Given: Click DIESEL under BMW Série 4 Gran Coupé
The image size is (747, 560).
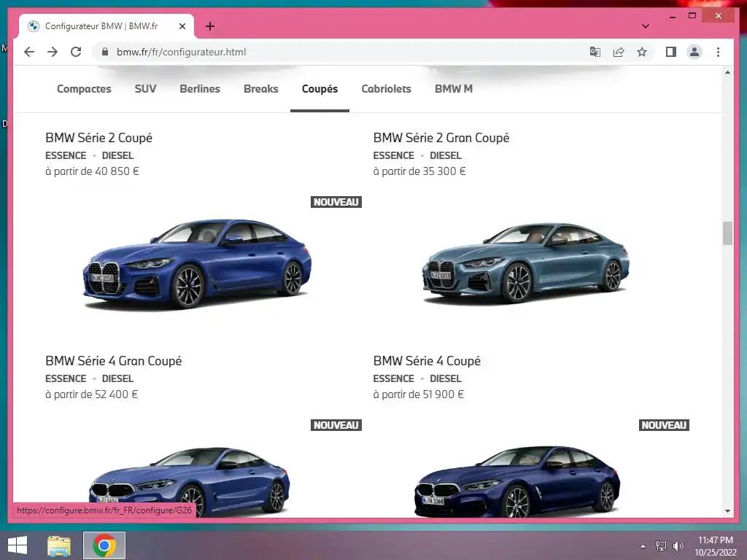Looking at the screenshot, I should tap(117, 378).
